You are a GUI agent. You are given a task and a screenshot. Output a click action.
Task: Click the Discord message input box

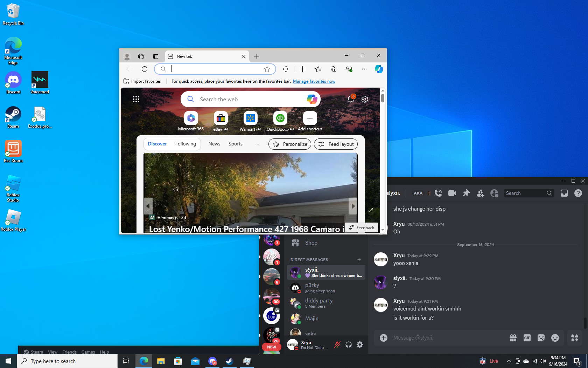(448, 338)
